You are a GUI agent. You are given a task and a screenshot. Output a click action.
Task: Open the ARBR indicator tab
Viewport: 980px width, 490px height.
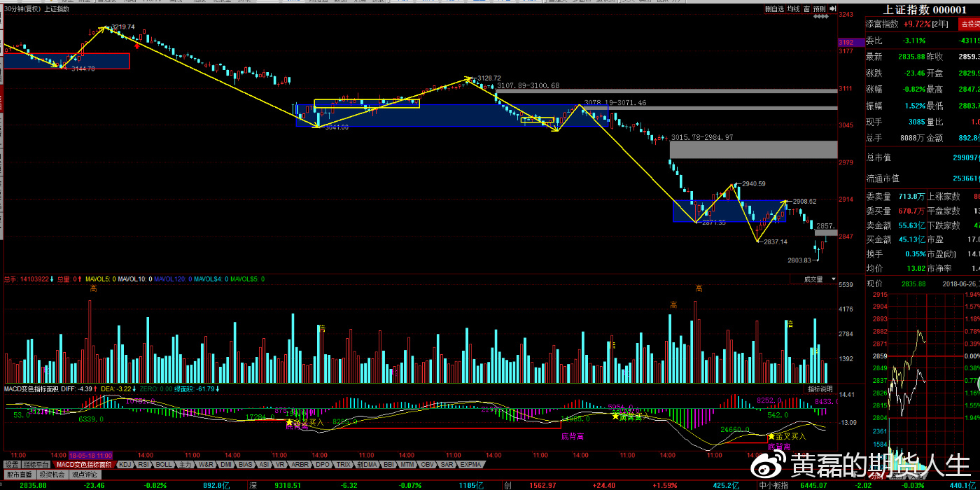point(300,464)
